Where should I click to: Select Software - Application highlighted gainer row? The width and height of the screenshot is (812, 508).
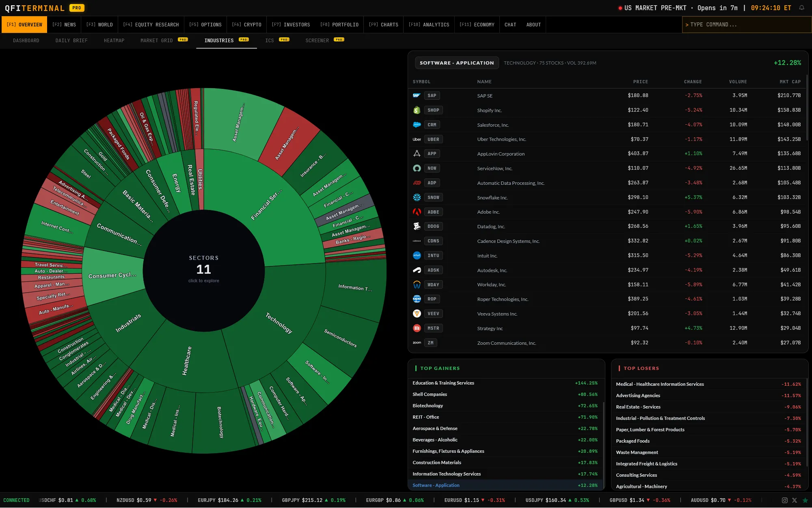click(x=505, y=485)
